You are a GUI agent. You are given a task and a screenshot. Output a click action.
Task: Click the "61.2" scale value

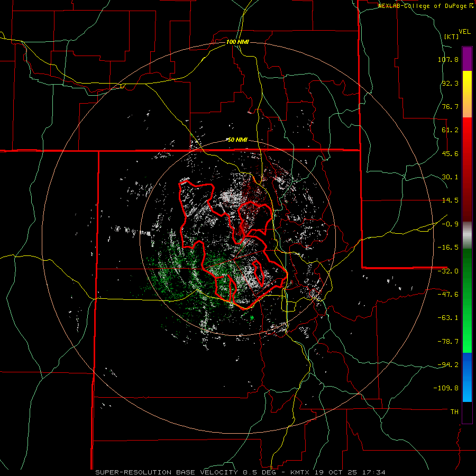(x=450, y=130)
